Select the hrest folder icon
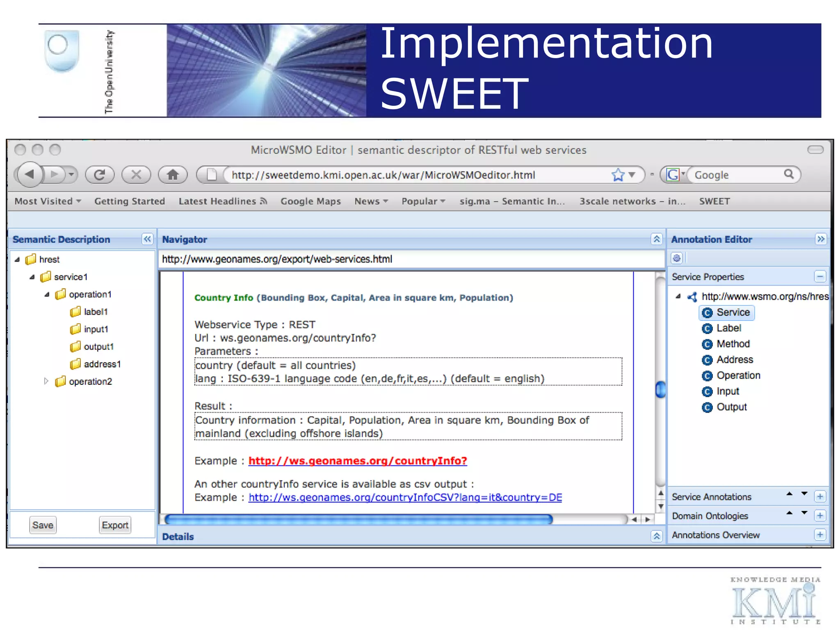Viewport: 840px width, 630px height. click(31, 260)
